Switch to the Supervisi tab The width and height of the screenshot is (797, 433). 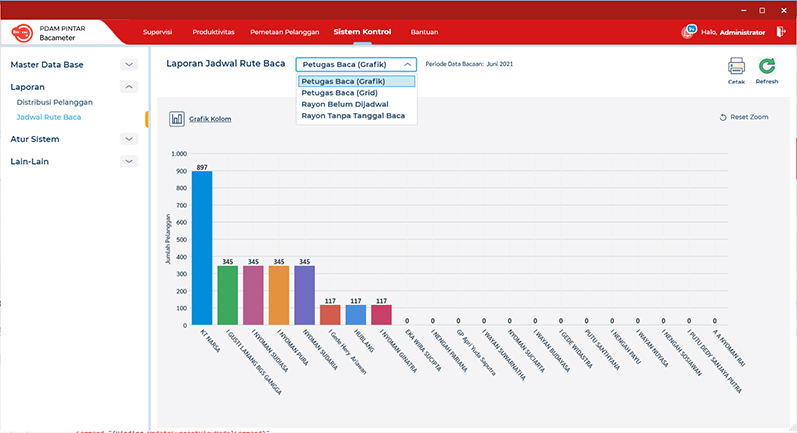[159, 32]
